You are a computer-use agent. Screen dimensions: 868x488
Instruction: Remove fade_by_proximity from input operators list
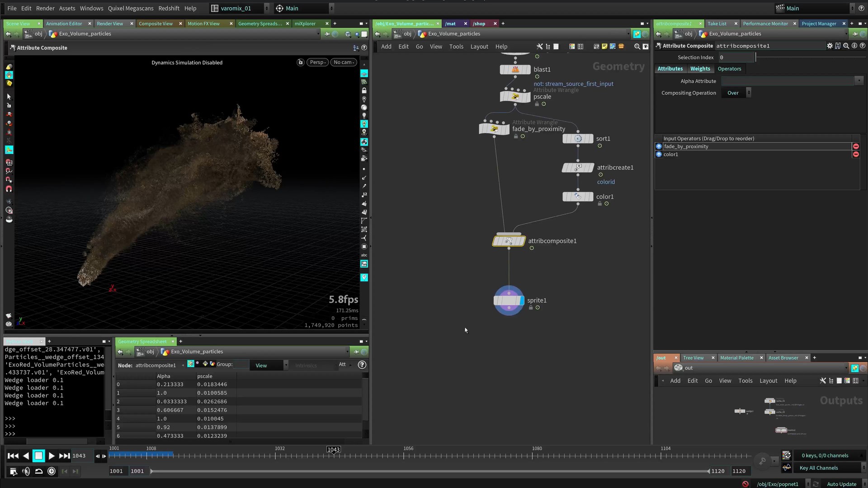click(x=855, y=146)
